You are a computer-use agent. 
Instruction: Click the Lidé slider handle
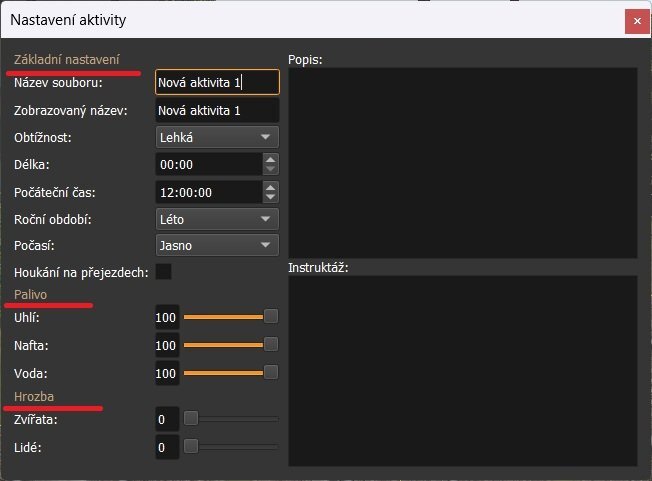191,446
